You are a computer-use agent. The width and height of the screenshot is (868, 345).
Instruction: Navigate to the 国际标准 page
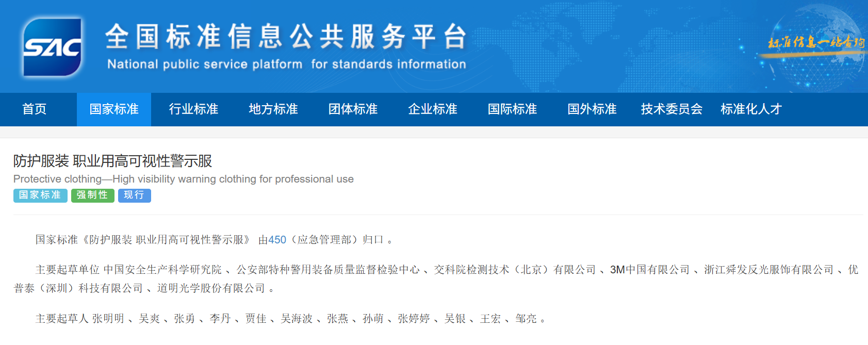click(512, 109)
